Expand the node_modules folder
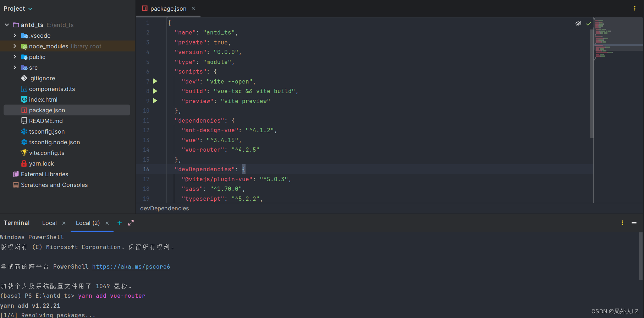This screenshot has width=644, height=318. pyautogui.click(x=15, y=46)
